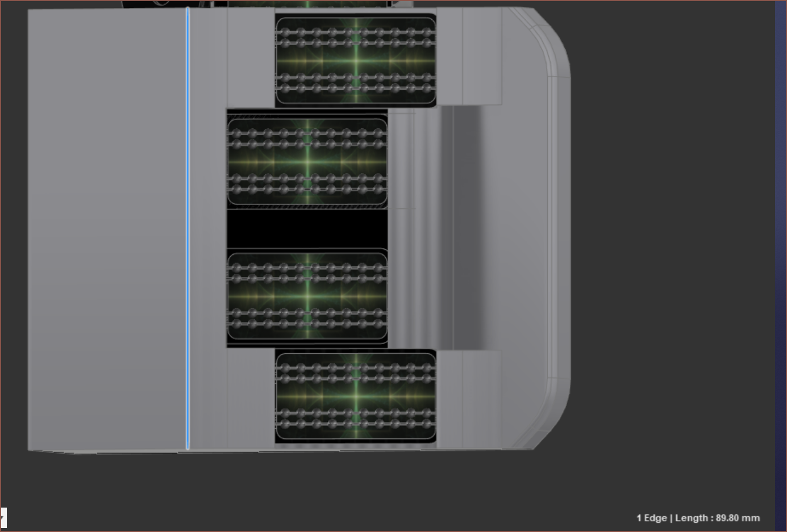Click the blue highlighted vertical edge

[188, 227]
